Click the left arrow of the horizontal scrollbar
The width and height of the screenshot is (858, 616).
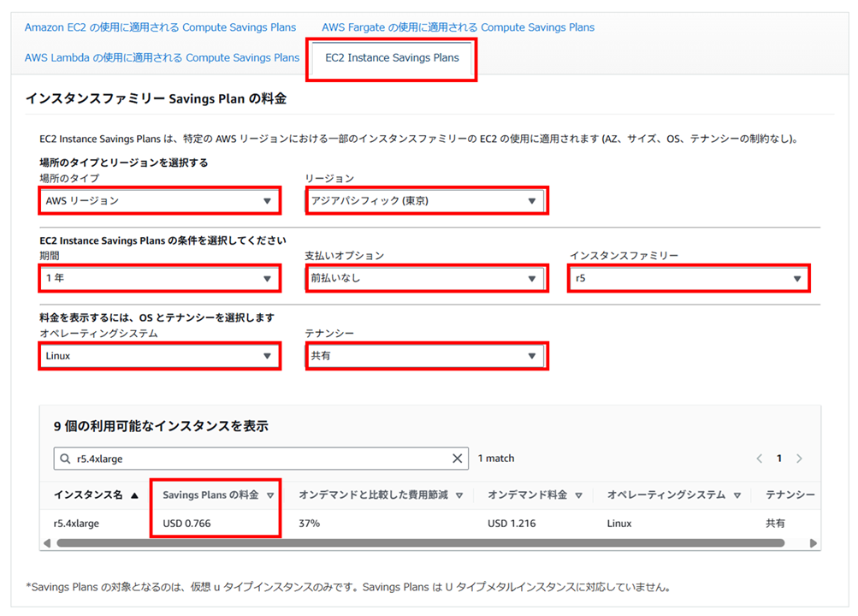click(47, 543)
